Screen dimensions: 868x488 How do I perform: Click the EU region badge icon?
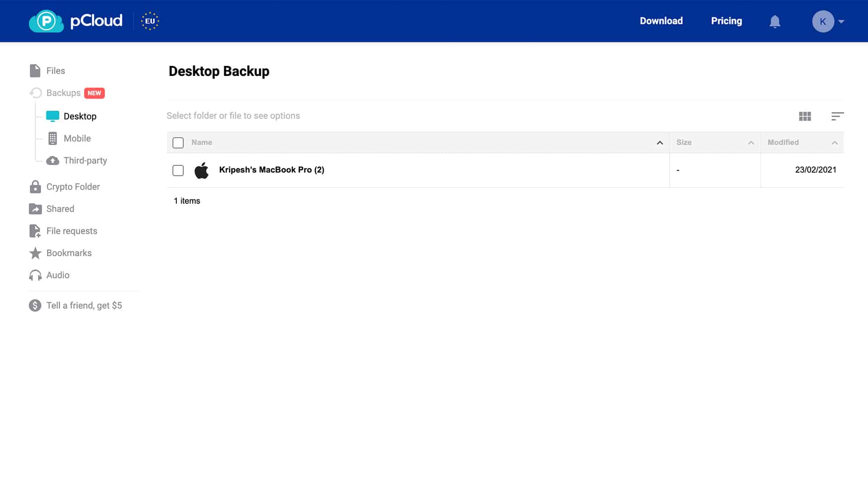pos(150,21)
